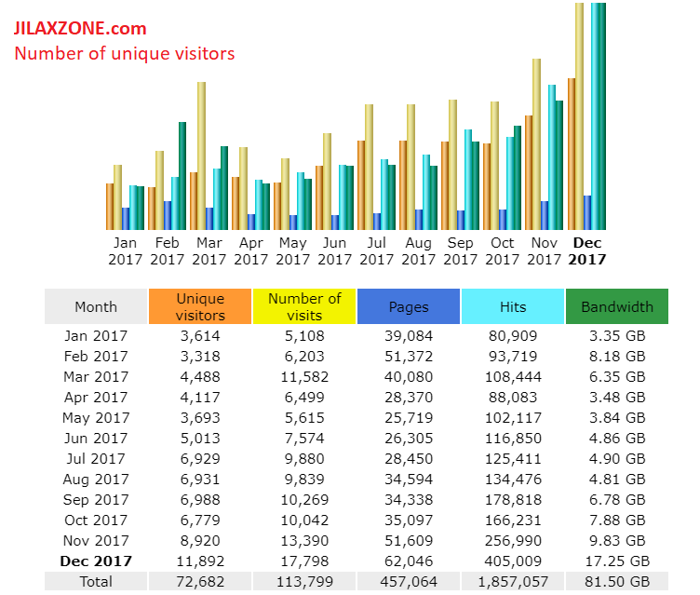Select bandwidth value 17.25 GB
700x595 pixels.
pos(617,561)
